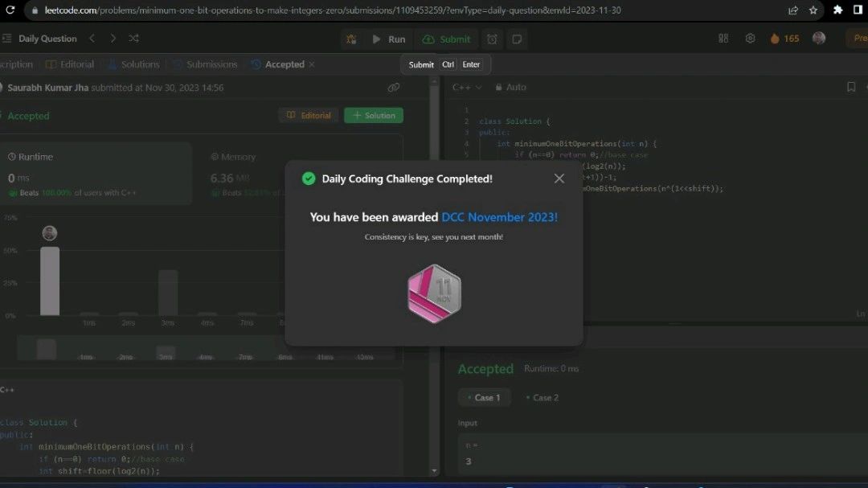The width and height of the screenshot is (868, 488).
Task: Go to the next question arrow
Action: 113,39
